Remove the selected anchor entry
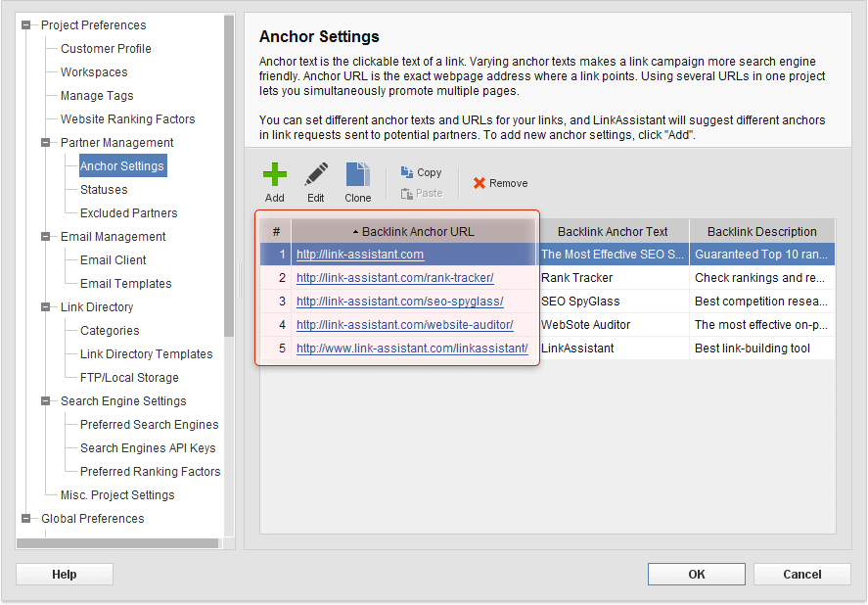868x605 pixels. tap(499, 182)
